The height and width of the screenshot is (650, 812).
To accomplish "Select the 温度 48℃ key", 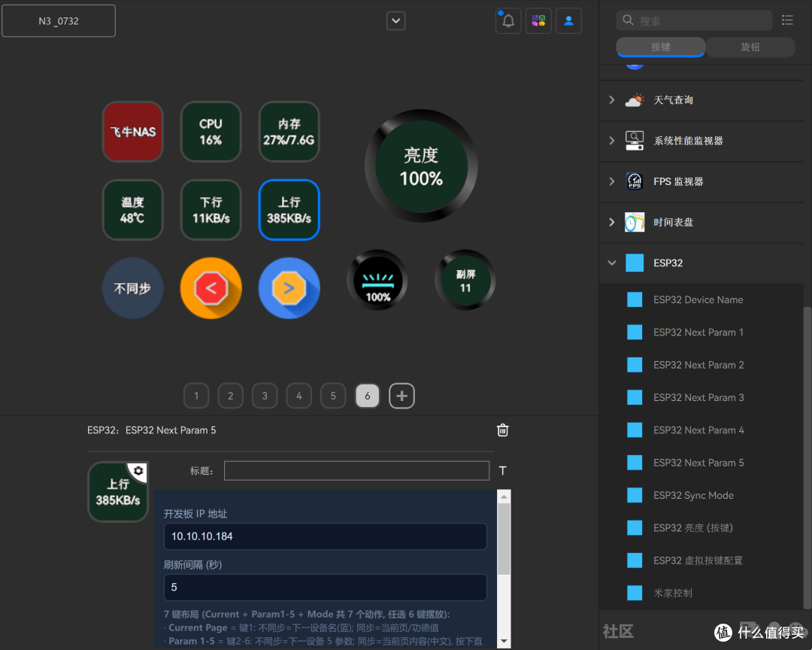I will [132, 210].
